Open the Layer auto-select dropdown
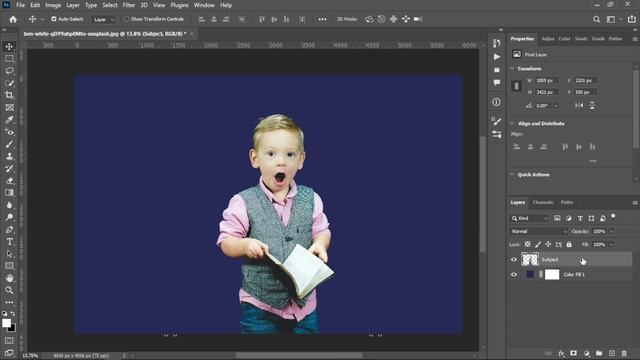The height and width of the screenshot is (360, 640). pyautogui.click(x=103, y=19)
